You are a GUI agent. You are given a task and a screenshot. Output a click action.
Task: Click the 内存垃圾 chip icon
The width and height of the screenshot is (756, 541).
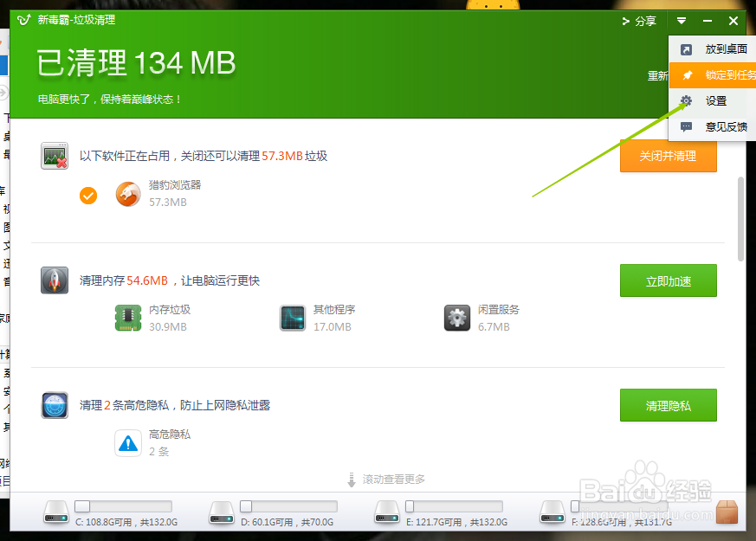(128, 318)
